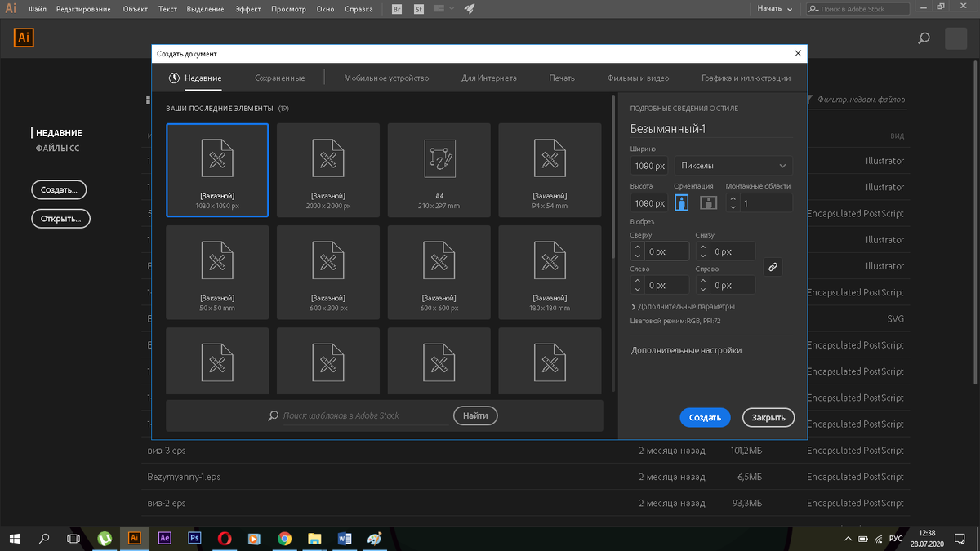Select portrait orientation icon
The height and width of the screenshot is (551, 980).
point(682,202)
